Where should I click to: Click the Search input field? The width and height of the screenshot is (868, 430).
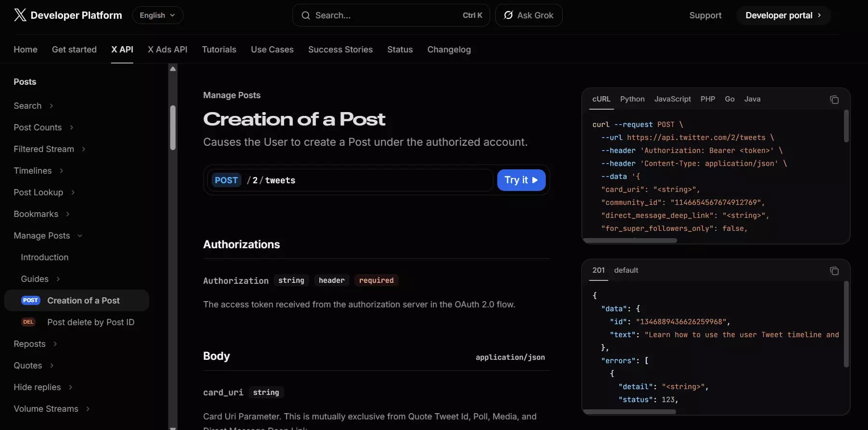pos(391,15)
